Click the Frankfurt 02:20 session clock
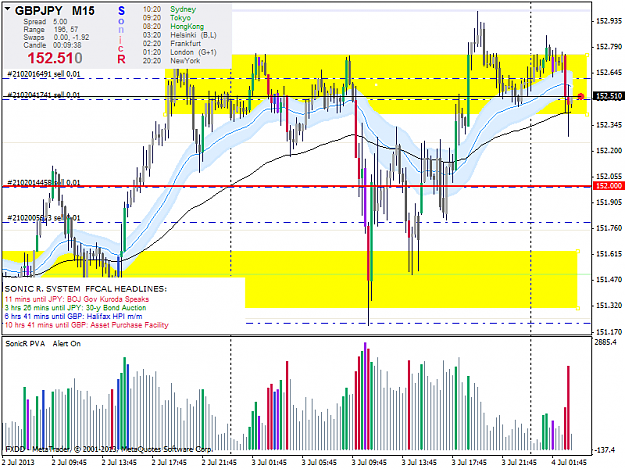Viewport: 625px width, 469px height. pos(172,43)
